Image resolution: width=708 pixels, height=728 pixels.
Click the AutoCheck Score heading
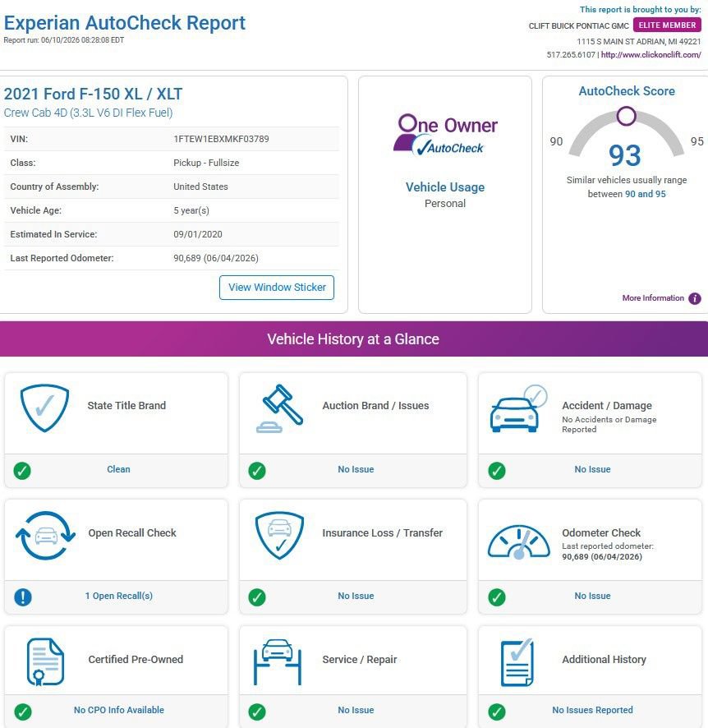pos(627,91)
